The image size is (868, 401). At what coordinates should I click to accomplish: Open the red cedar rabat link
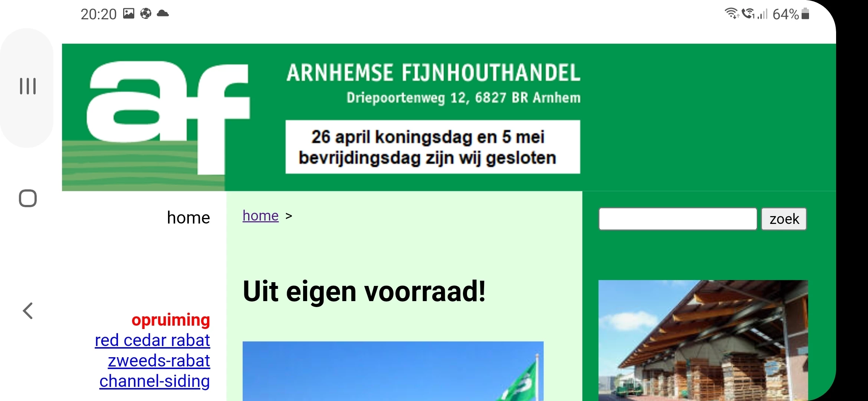tap(152, 340)
